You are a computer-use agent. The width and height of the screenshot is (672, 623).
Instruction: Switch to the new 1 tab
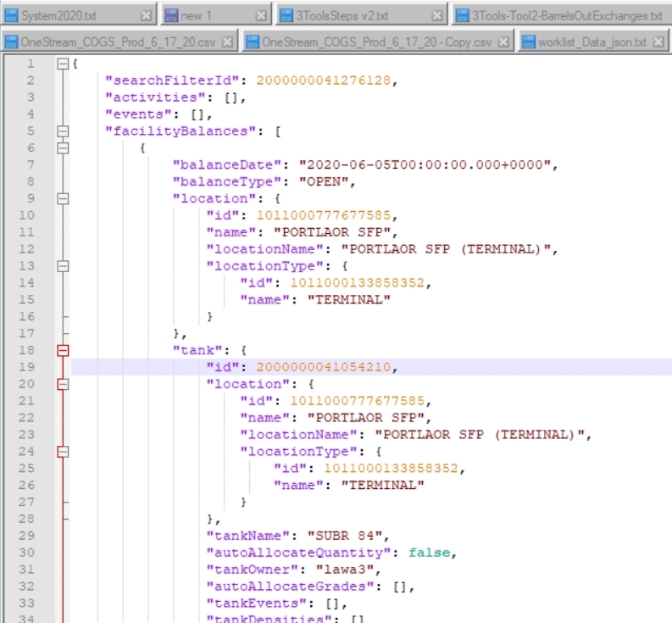216,16
